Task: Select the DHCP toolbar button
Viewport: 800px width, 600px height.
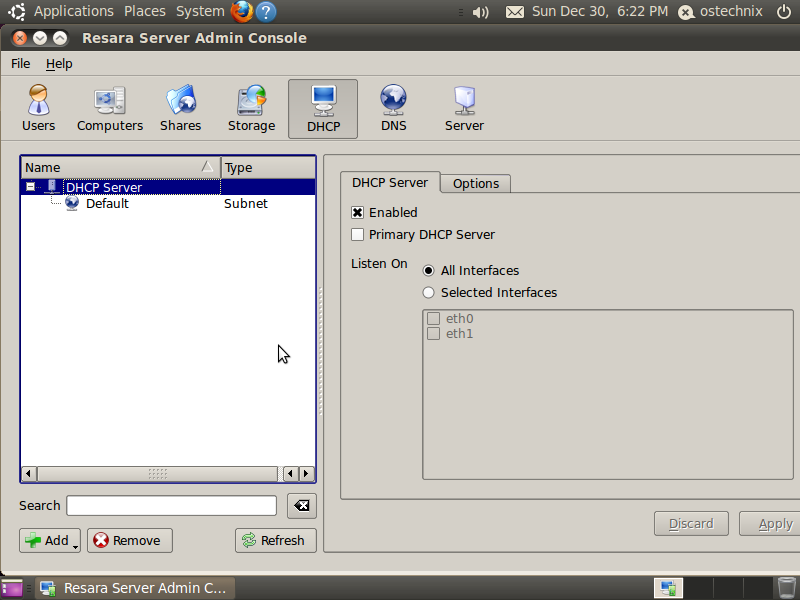Action: 323,109
